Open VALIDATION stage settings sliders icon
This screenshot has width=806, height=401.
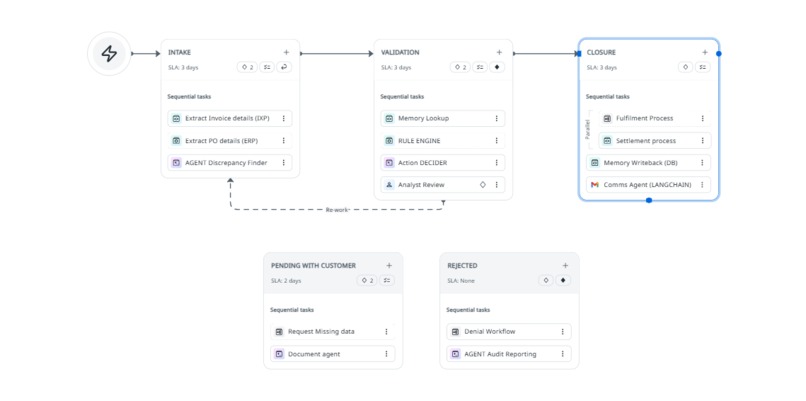coord(480,67)
